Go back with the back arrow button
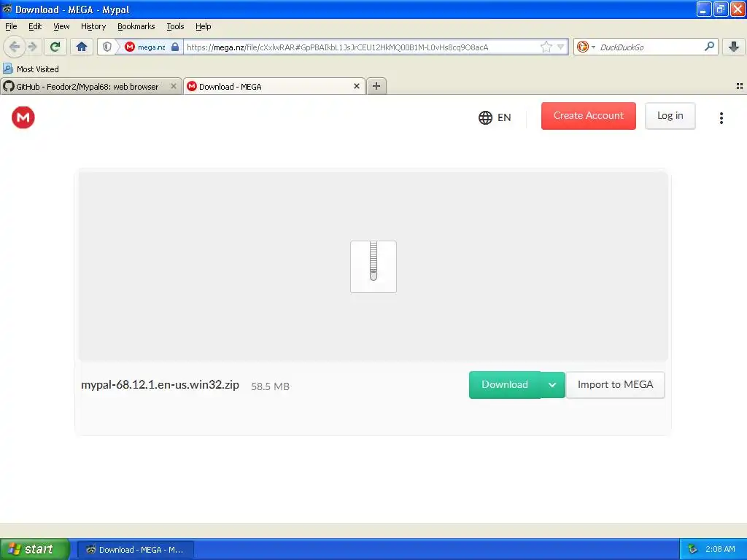 pyautogui.click(x=15, y=47)
